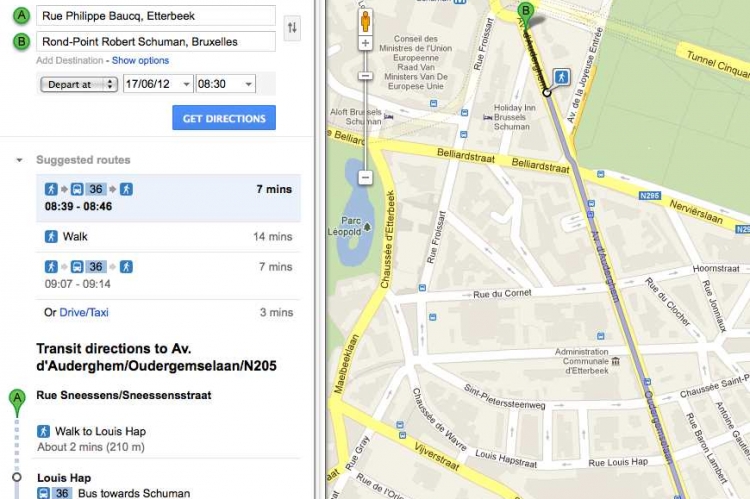Zoom in with the plus button
The image size is (750, 499).
[x=365, y=44]
